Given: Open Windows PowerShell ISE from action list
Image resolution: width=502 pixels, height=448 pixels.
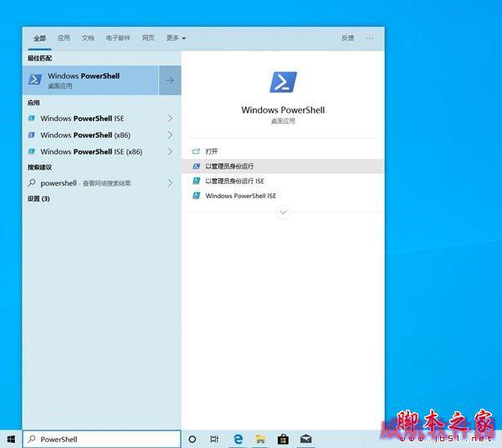Looking at the screenshot, I should click(283, 196).
